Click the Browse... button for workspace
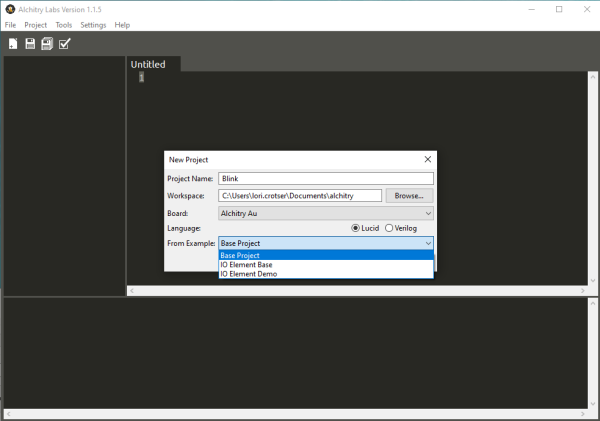The image size is (600, 421). (409, 196)
